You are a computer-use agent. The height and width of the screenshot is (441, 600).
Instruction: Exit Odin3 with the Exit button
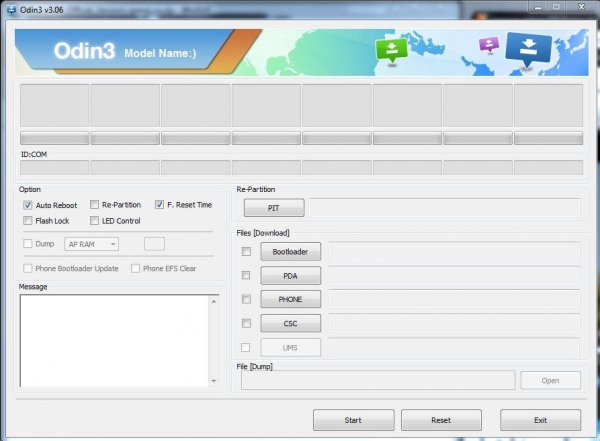[x=540, y=420]
